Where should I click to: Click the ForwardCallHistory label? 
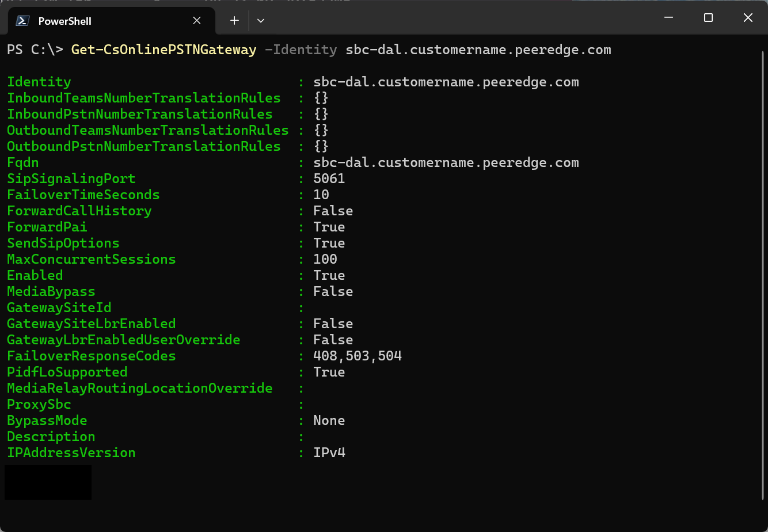(79, 211)
